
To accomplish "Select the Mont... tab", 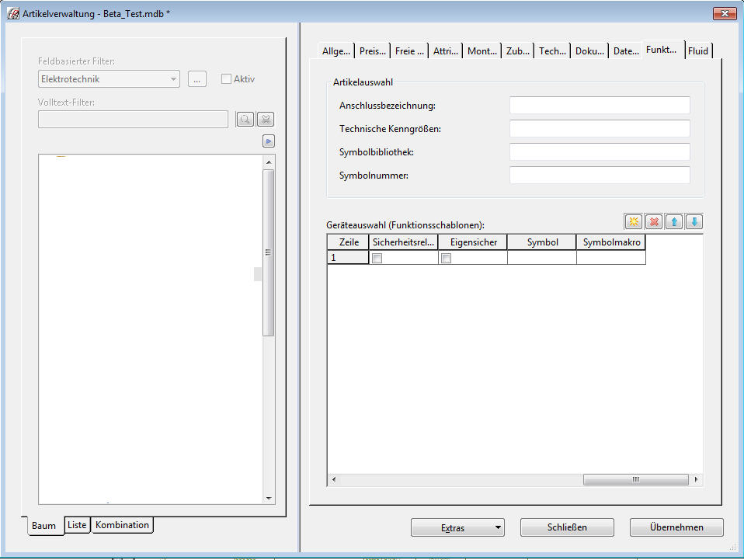I will click(482, 50).
